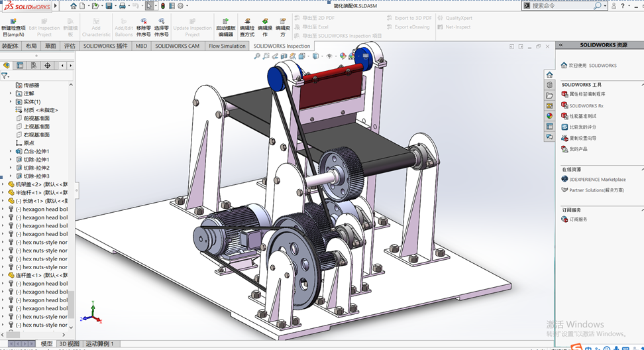Switch to 评估 ribbon tab
The width and height of the screenshot is (644, 350).
70,46
